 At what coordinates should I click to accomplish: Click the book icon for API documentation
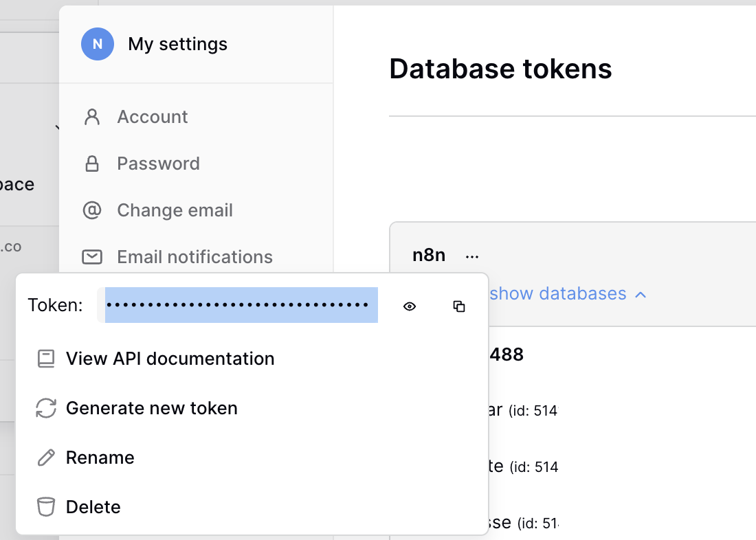pyautogui.click(x=46, y=359)
